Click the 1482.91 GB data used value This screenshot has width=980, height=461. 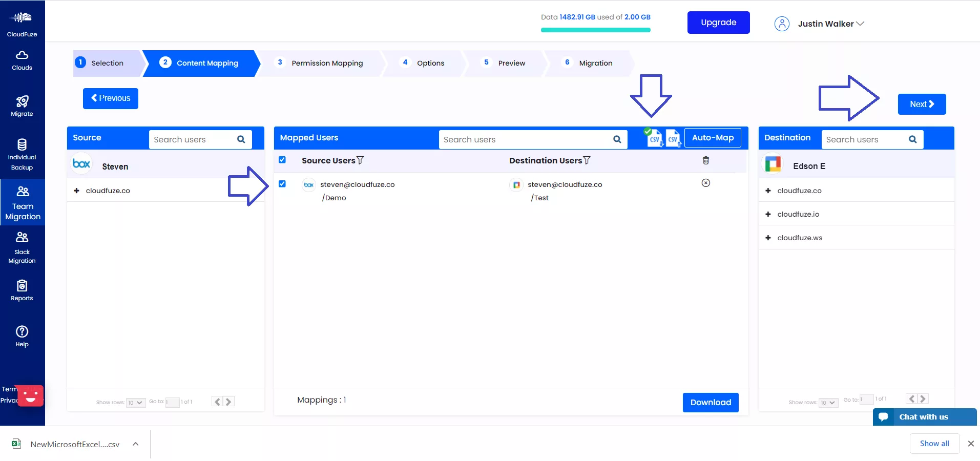[x=577, y=17]
